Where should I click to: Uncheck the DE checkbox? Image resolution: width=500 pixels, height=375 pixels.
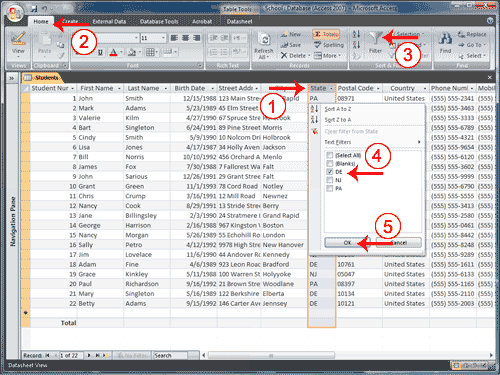(x=330, y=172)
